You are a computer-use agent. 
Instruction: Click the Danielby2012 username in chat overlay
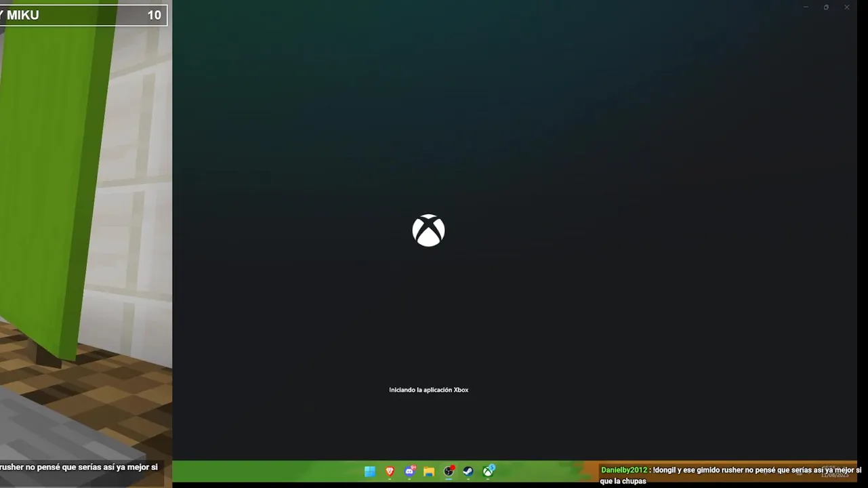point(624,470)
